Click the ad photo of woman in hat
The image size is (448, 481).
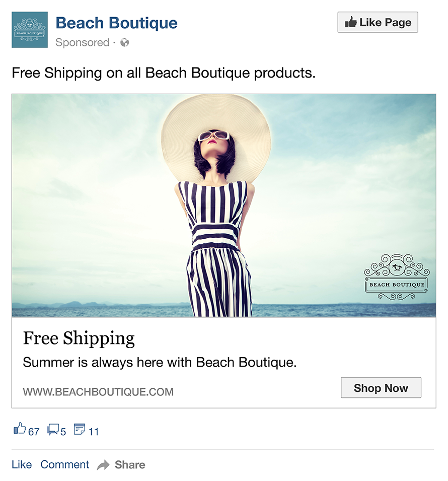223,205
